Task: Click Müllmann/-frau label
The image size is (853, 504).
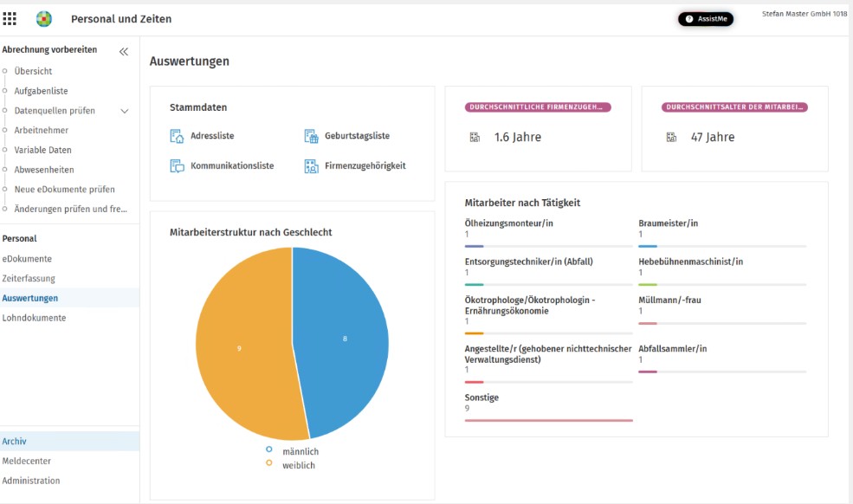Action: coord(669,300)
